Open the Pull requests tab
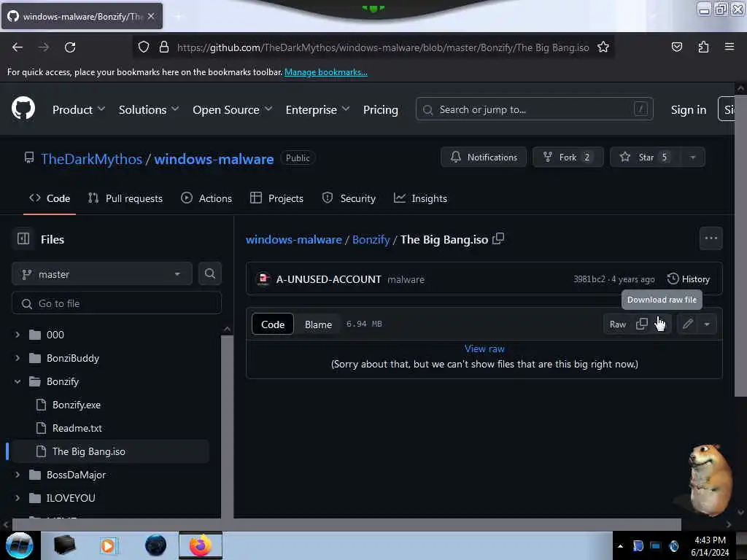The width and height of the screenshot is (747, 560). click(125, 198)
